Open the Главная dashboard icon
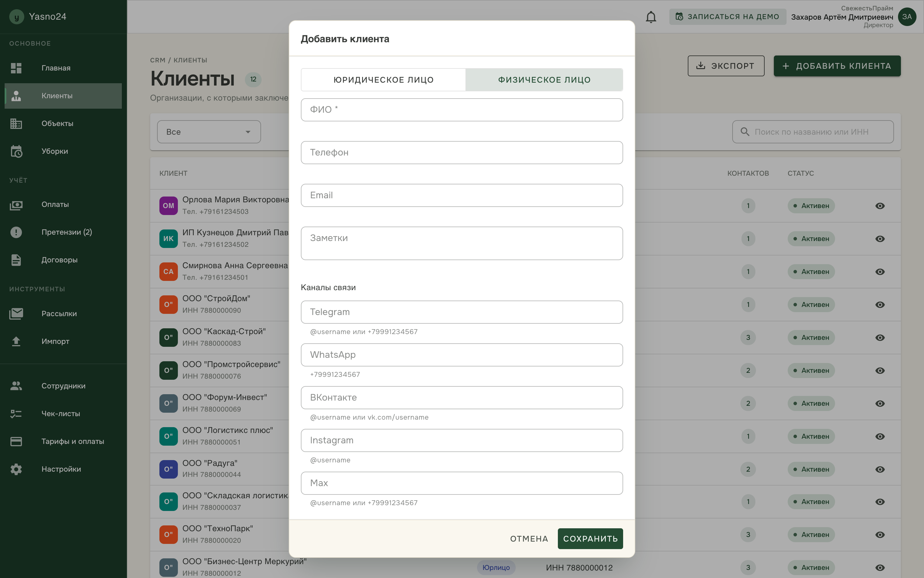The height and width of the screenshot is (578, 924). coord(16,68)
